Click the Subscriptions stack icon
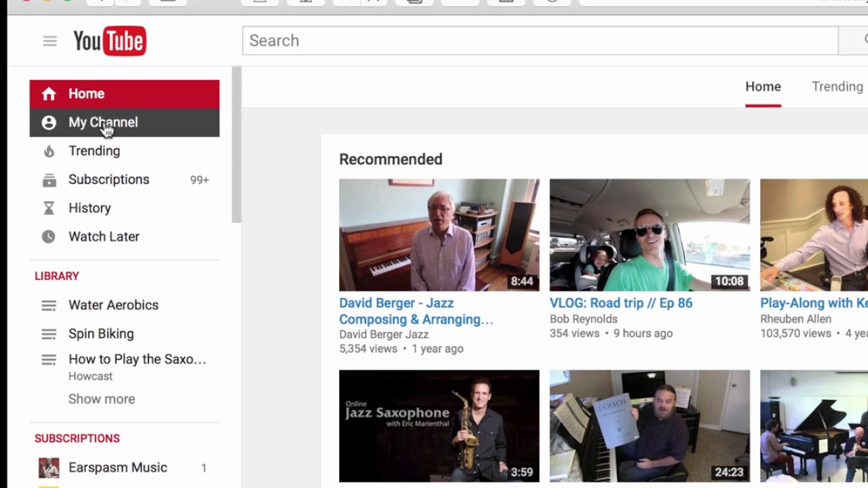The image size is (868, 488). [x=49, y=180]
